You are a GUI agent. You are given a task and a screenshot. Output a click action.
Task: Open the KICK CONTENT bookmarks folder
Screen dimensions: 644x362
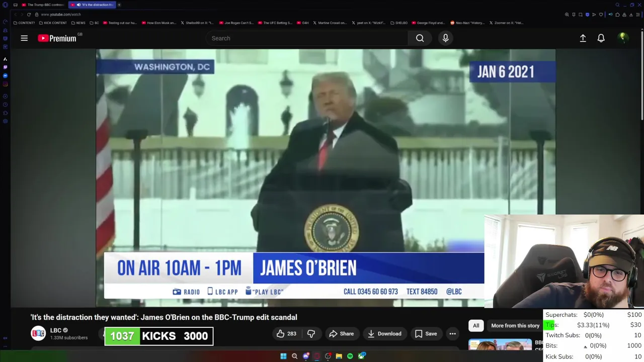[x=53, y=23]
